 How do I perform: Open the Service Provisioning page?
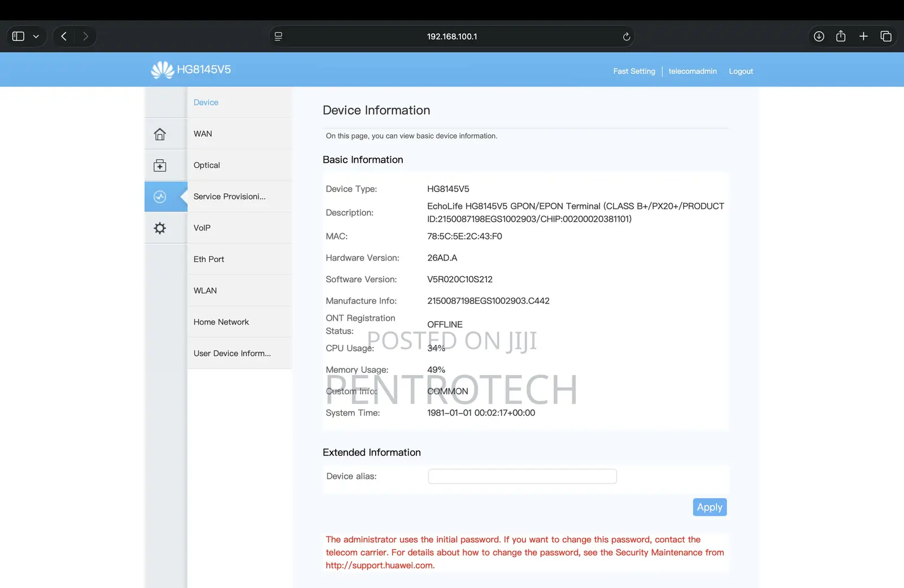pos(240,197)
